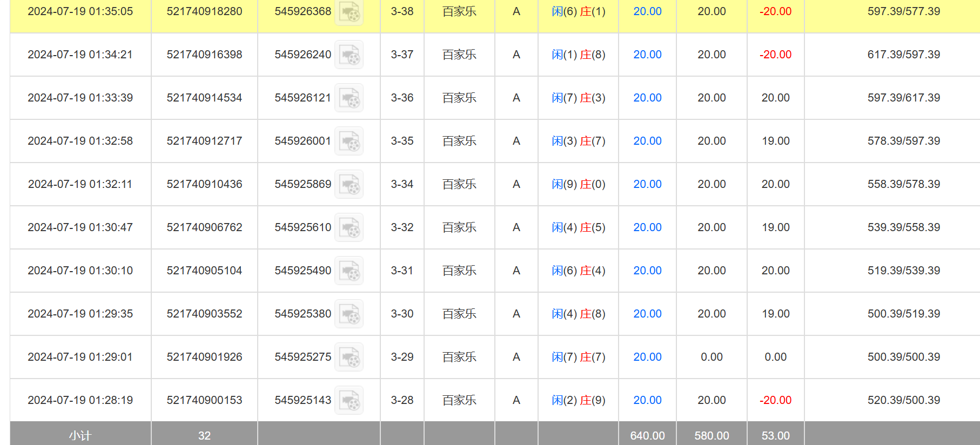
Task: Click blue 20.00 amount in 3-38 row
Action: 647,11
